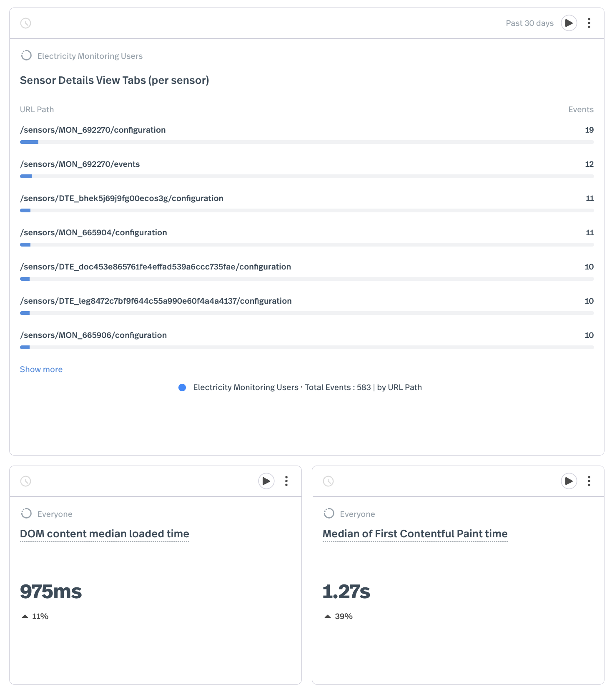Run the DOM content median loaded time query
The image size is (612, 700).
tap(266, 481)
